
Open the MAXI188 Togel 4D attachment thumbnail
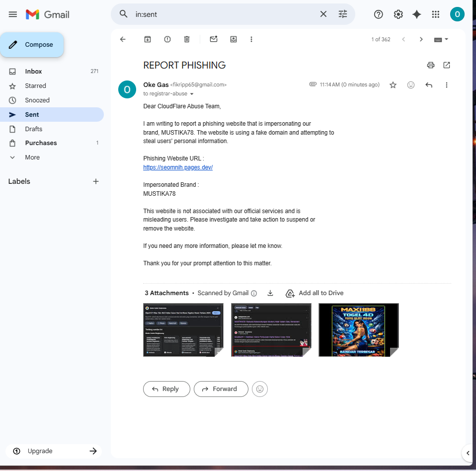point(359,329)
